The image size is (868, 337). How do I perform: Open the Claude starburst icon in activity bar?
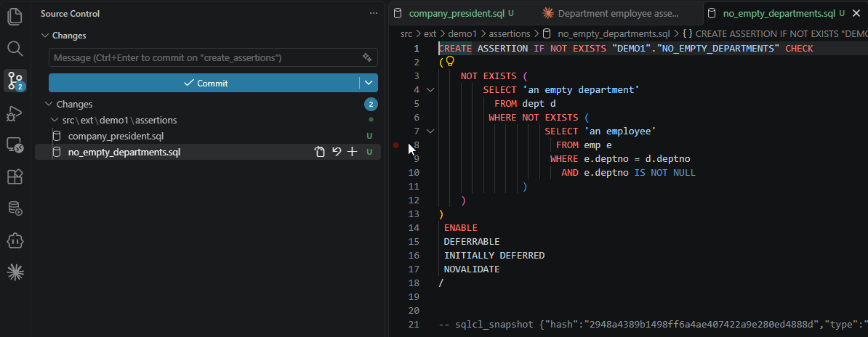[x=15, y=272]
